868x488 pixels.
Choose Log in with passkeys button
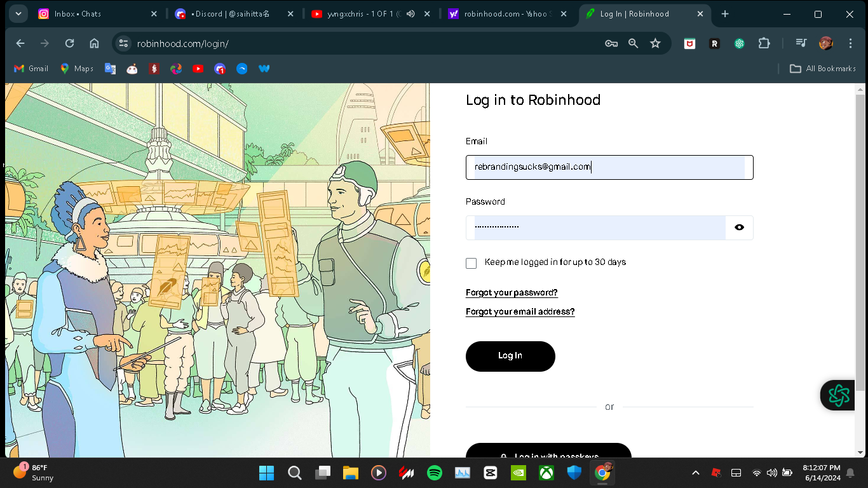tap(548, 451)
